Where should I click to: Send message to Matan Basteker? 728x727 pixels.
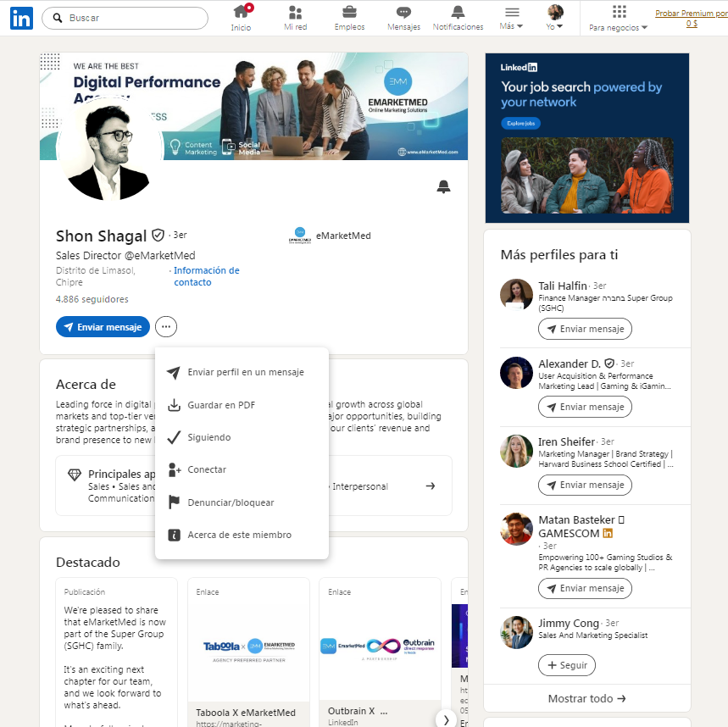[x=585, y=588]
